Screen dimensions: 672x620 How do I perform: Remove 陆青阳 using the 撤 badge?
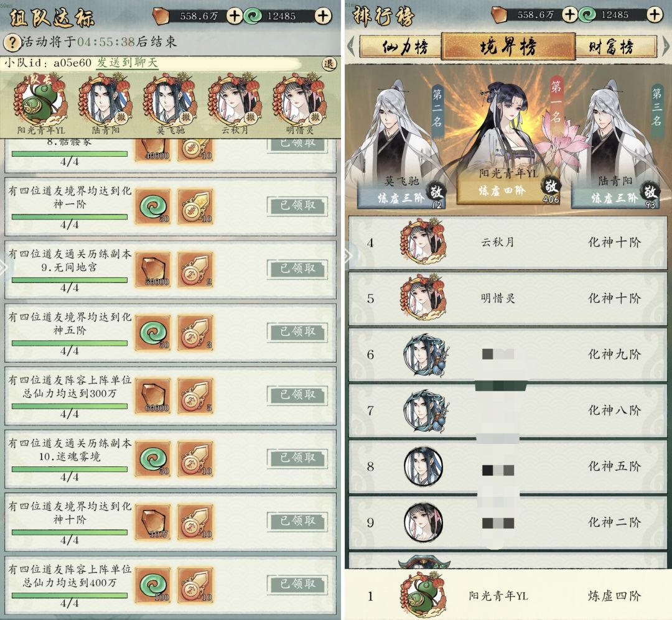tap(121, 116)
